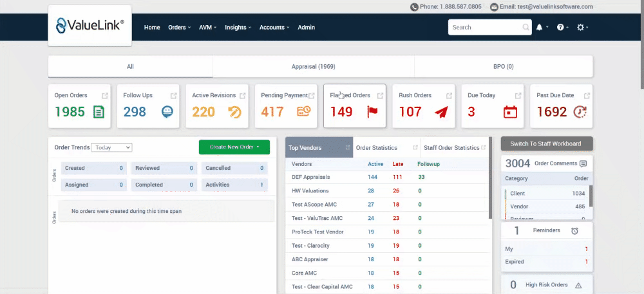Open Open Orders popout icon
This screenshot has height=294, width=644.
pyautogui.click(x=105, y=96)
